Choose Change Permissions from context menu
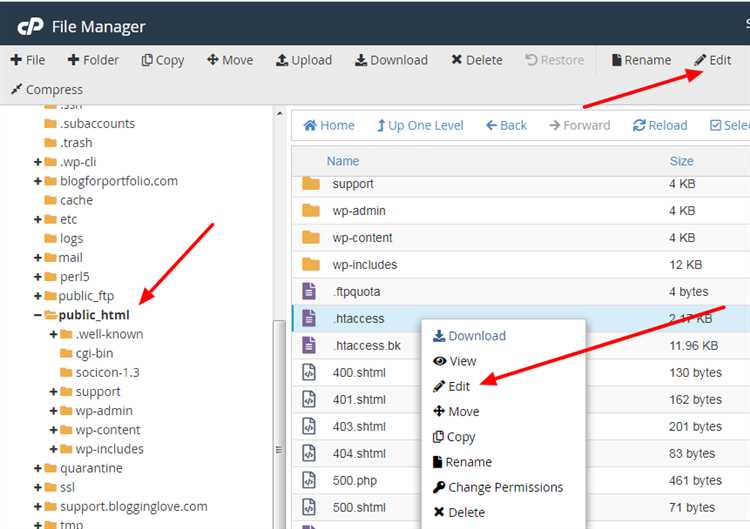Screen dimensions: 750x529 (498, 487)
